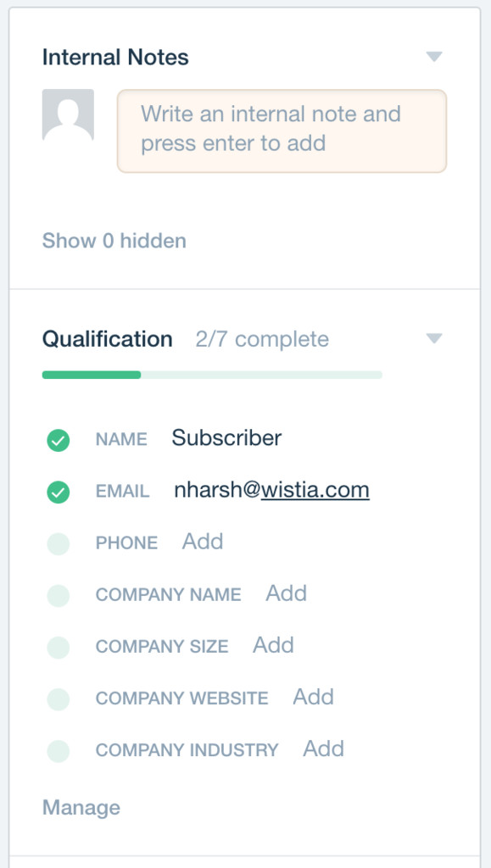491x868 pixels.
Task: Add the company industry value
Action: (x=323, y=748)
